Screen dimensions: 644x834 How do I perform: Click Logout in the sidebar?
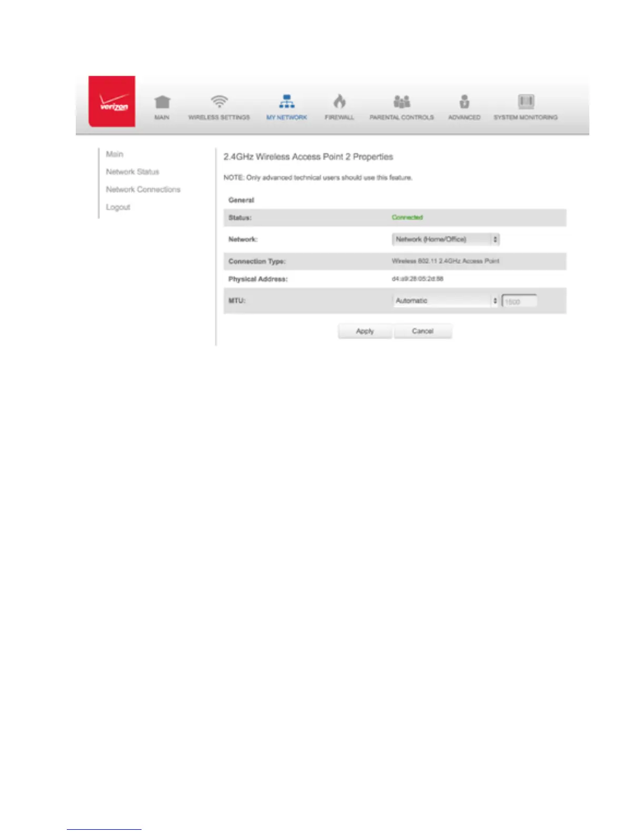pyautogui.click(x=118, y=207)
